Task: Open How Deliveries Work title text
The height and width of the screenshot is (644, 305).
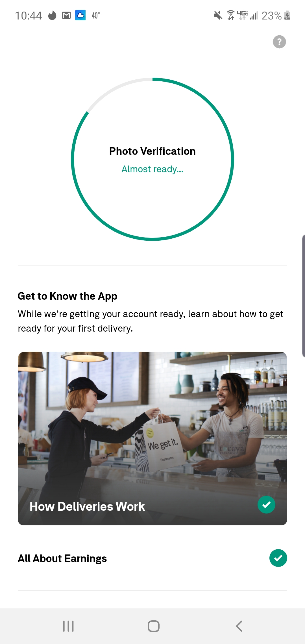Action: tap(87, 506)
